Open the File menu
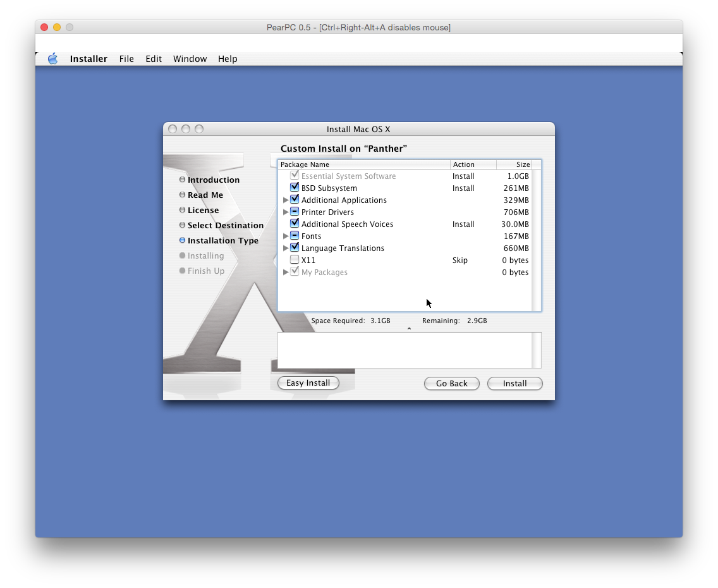 click(126, 59)
